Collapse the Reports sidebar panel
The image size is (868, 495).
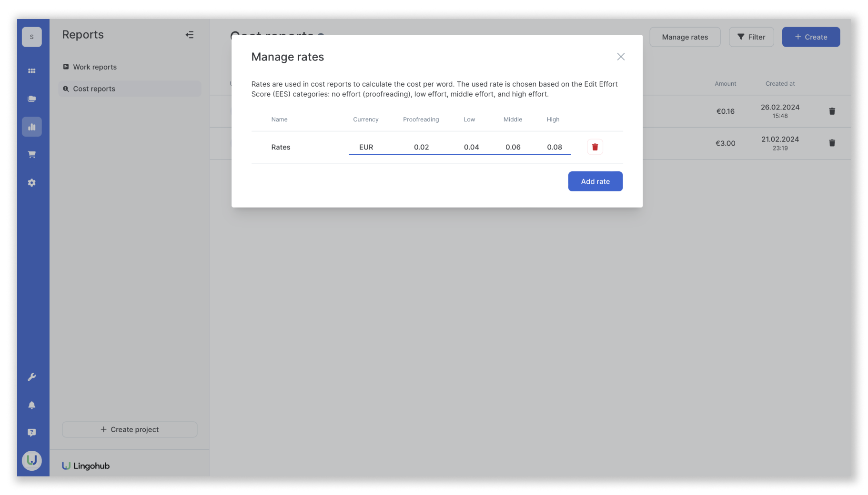point(190,35)
